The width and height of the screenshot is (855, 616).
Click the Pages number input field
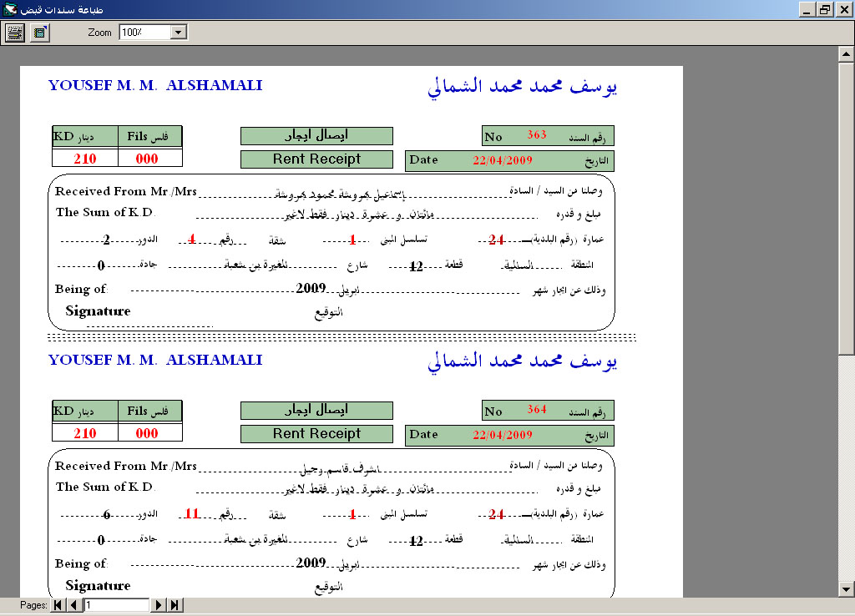click(116, 605)
